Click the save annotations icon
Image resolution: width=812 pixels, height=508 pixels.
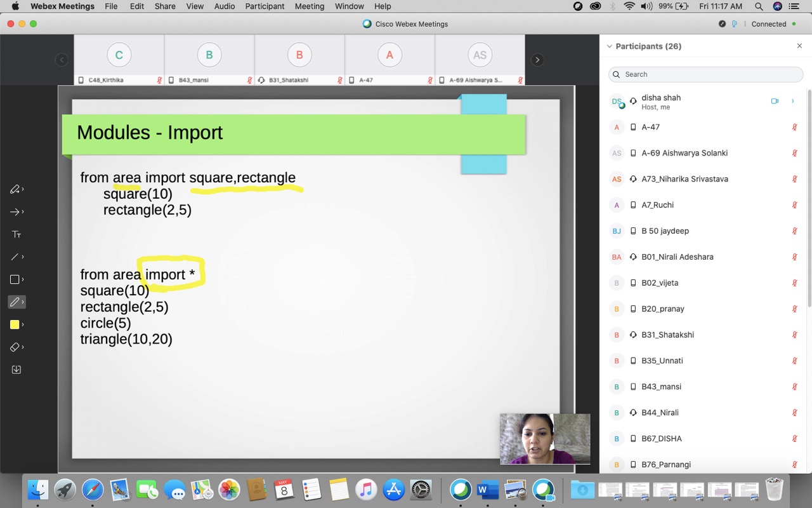(x=16, y=370)
